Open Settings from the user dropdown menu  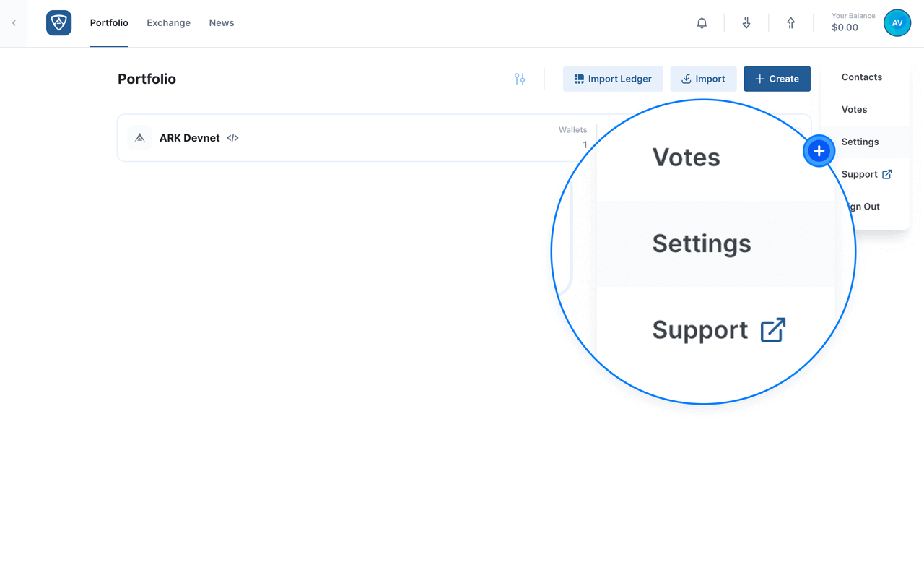click(x=860, y=142)
